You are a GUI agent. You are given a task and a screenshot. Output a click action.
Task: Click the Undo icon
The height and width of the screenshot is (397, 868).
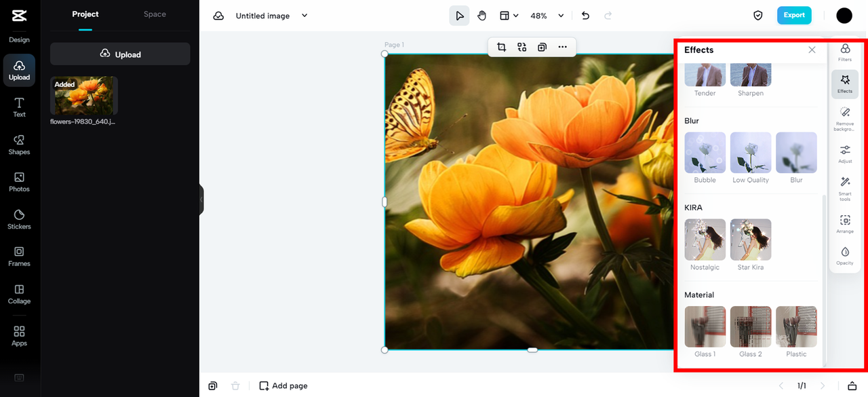pos(585,15)
